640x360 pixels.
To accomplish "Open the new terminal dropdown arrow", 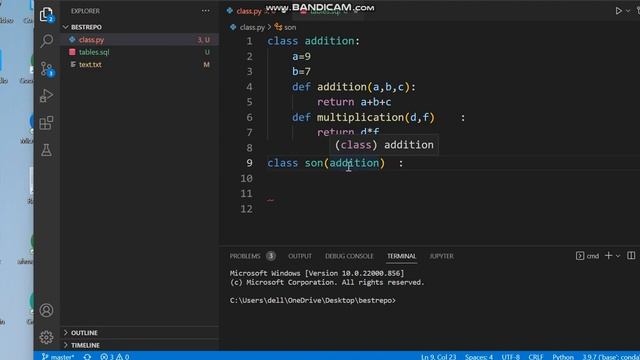I will pos(618,256).
